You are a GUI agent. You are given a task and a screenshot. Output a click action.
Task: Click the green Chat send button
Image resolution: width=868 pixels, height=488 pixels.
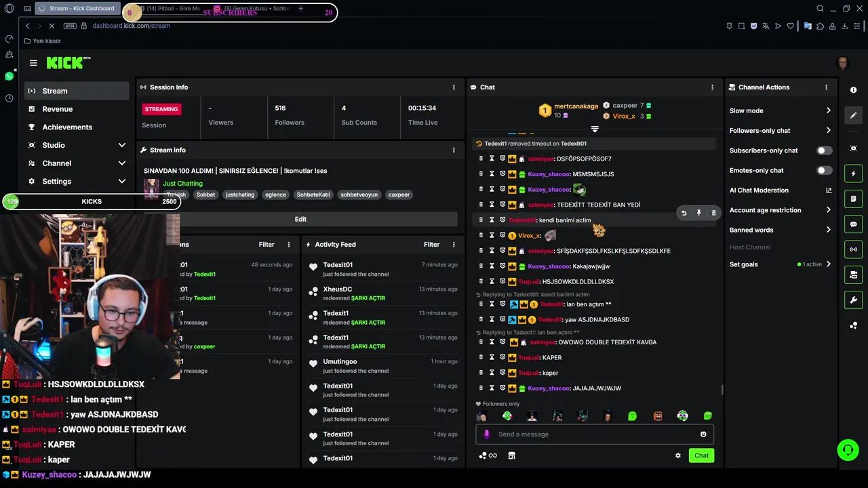click(x=701, y=455)
